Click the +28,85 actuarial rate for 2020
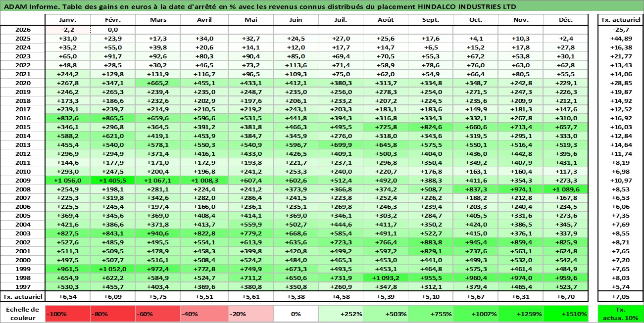644x323 pixels. point(620,83)
